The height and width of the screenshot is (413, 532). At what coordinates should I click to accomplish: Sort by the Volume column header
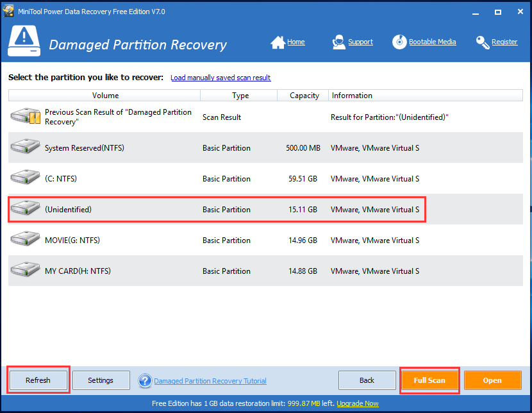coord(104,96)
